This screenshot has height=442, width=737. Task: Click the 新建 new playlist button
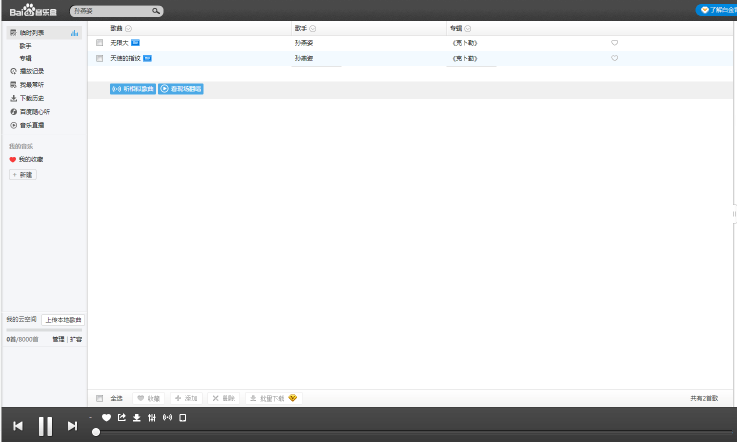coord(23,174)
